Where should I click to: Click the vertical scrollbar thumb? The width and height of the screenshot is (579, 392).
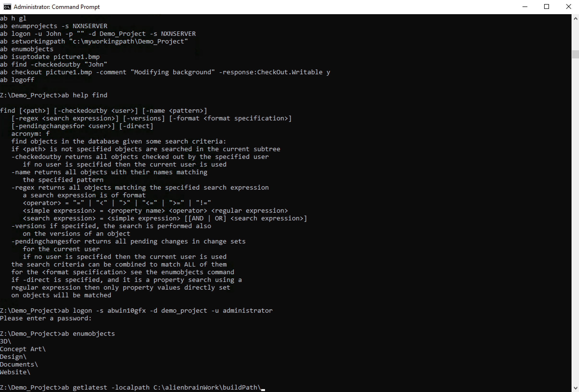click(x=575, y=54)
